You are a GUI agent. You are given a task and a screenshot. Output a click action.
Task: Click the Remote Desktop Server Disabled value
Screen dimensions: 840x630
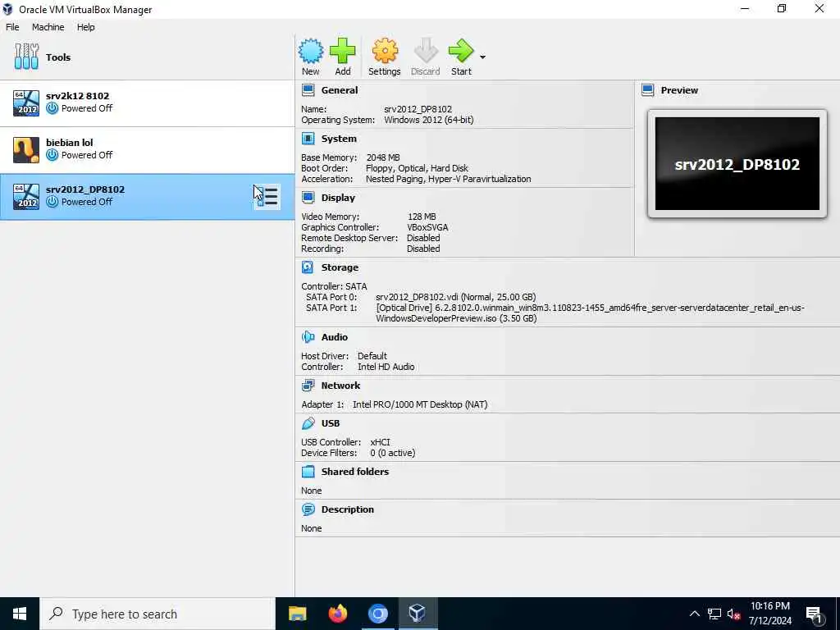point(423,238)
